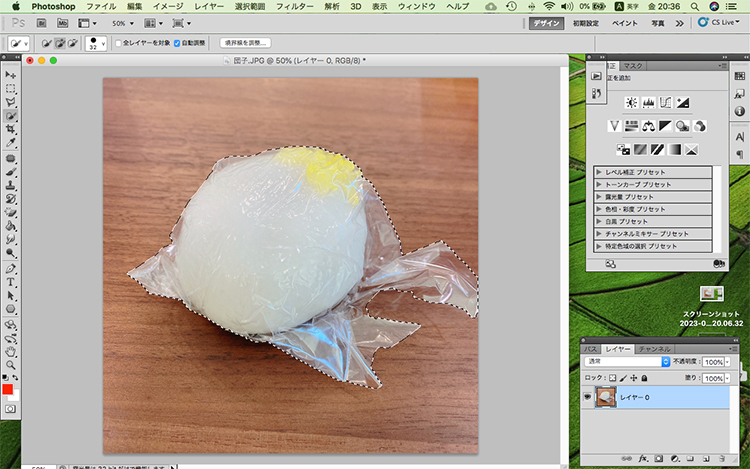
Task: Select the Dodge tool
Action: [x=11, y=253]
